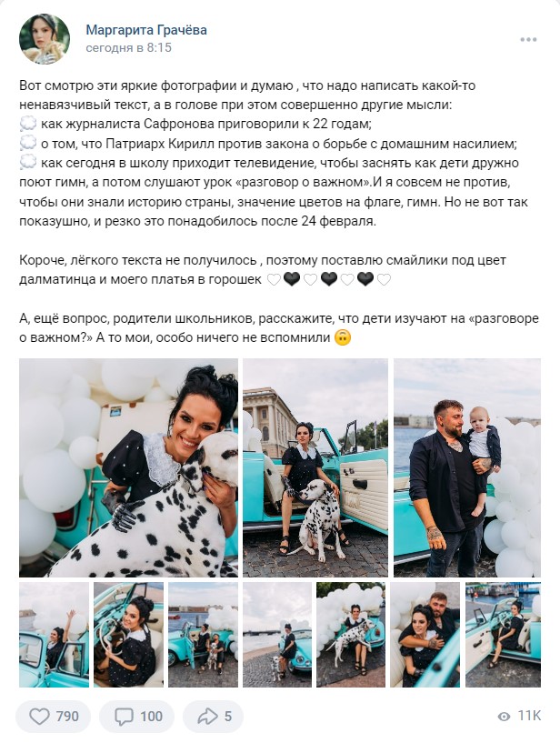The height and width of the screenshot is (743, 560).
Task: Open the post timestamp сегодня в 8:15
Action: point(128,48)
